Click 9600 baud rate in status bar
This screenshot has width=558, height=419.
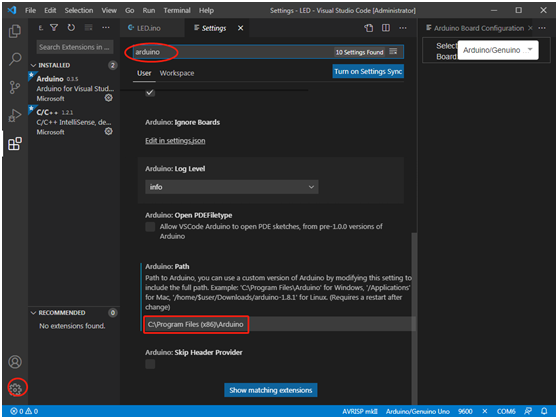click(x=465, y=411)
